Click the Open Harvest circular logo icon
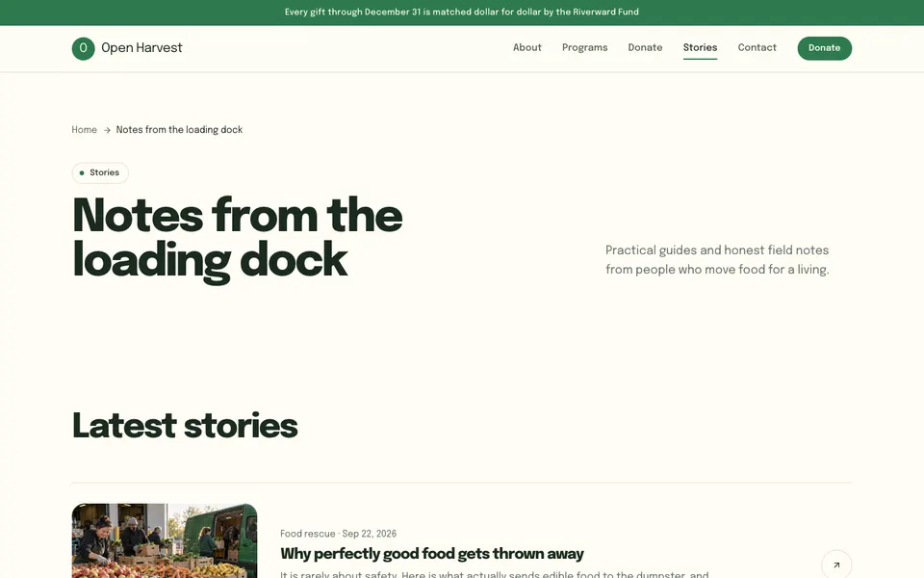 [83, 48]
